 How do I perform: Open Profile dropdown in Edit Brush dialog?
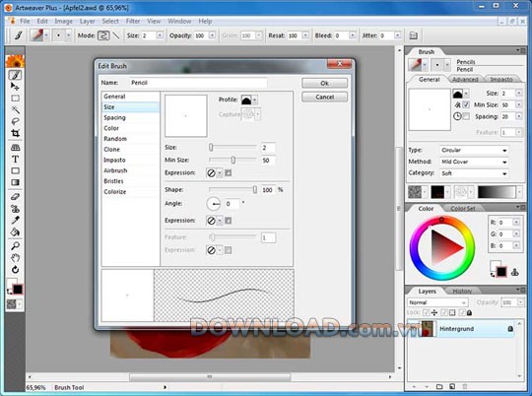(255, 99)
